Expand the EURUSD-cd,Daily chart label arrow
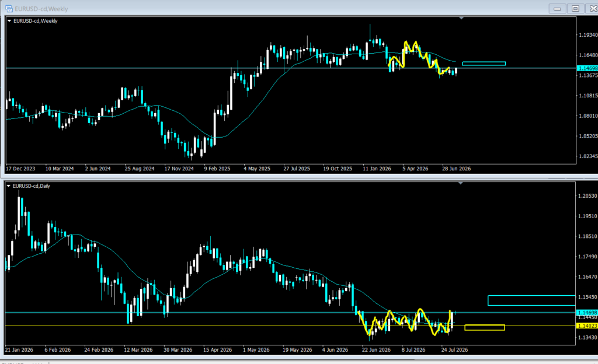This screenshot has width=598, height=364. coord(8,186)
